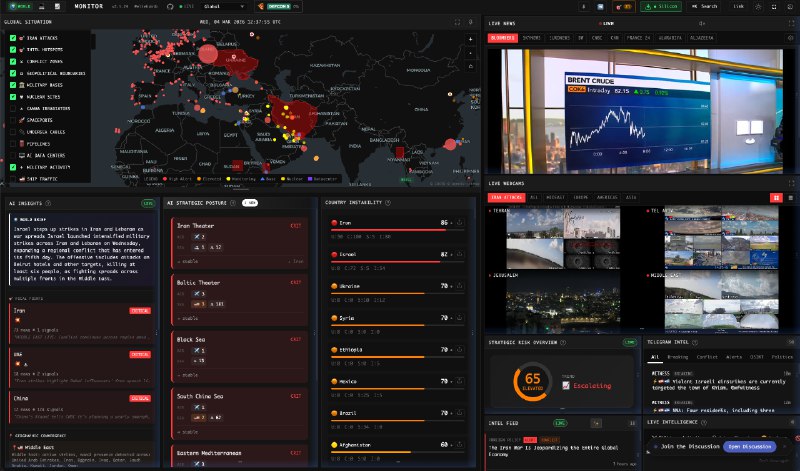Enable the Undersea Cables layer
The height and width of the screenshot is (471, 800).
coord(13,132)
